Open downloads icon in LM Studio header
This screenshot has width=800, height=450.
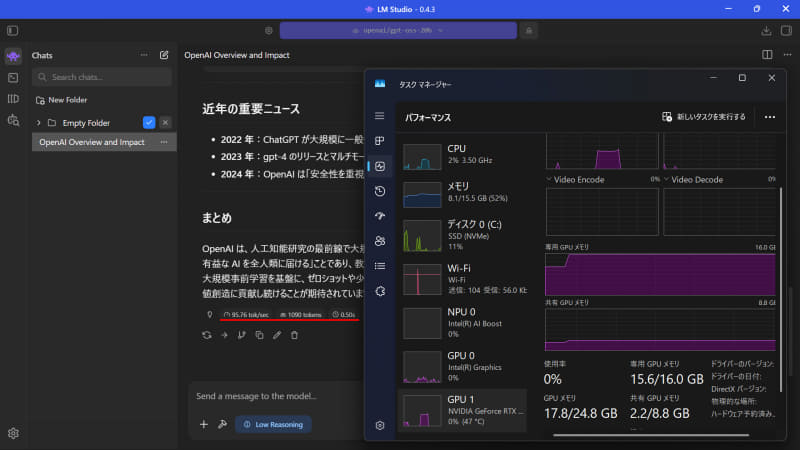(x=766, y=31)
